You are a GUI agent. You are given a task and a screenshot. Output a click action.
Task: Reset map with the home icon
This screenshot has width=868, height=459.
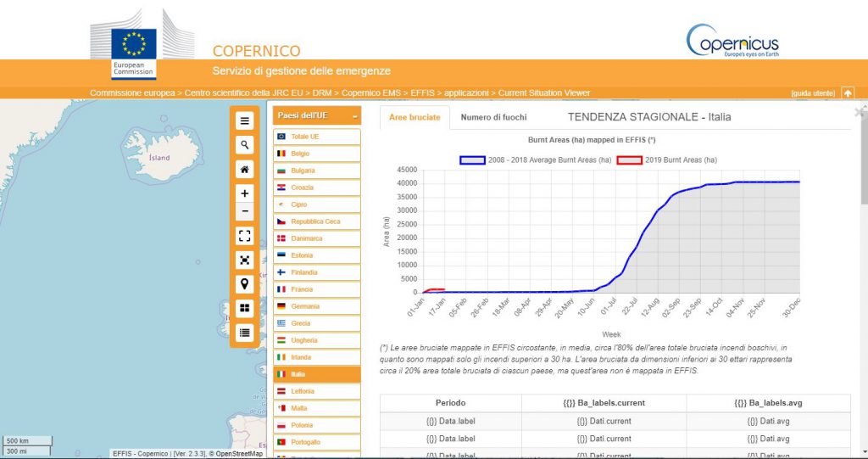tap(244, 170)
